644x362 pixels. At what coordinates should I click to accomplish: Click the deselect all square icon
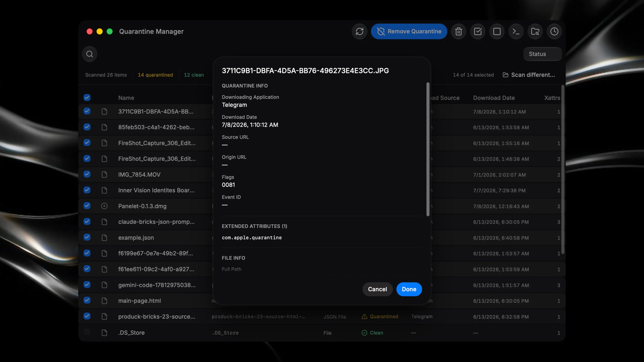(497, 32)
